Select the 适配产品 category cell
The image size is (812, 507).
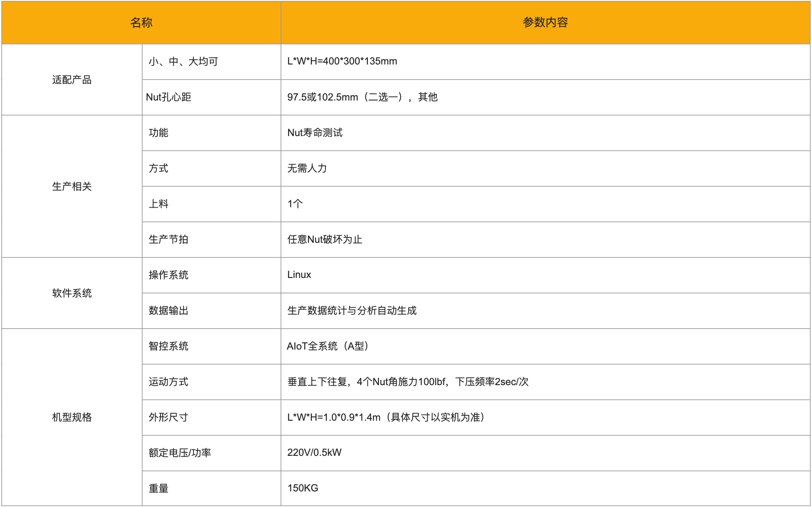[72, 80]
